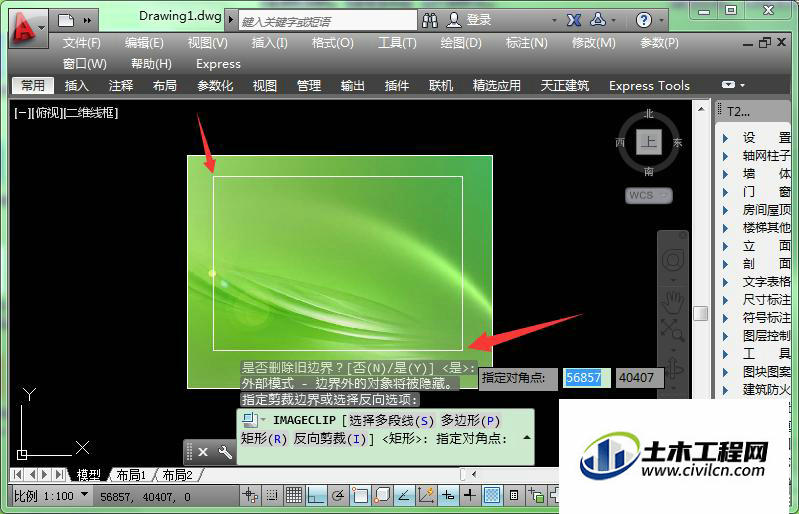Click the command line close X icon
Screen dimensions: 799x514
tap(203, 452)
